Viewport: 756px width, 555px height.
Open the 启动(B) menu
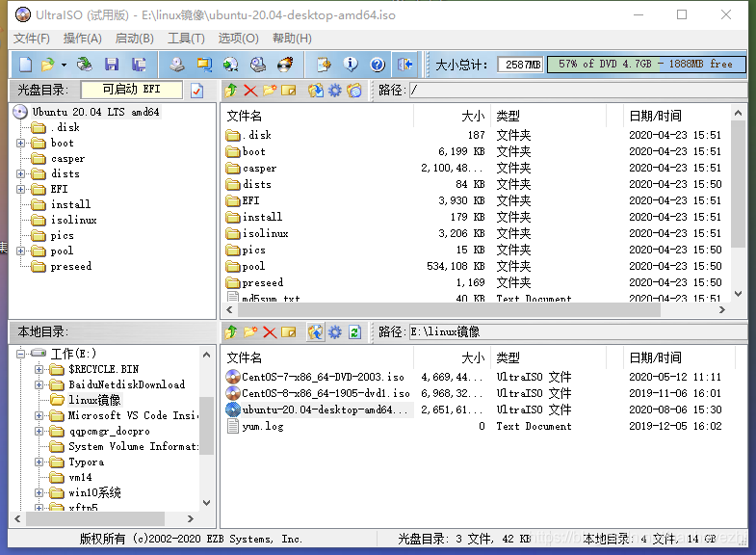click(x=135, y=39)
